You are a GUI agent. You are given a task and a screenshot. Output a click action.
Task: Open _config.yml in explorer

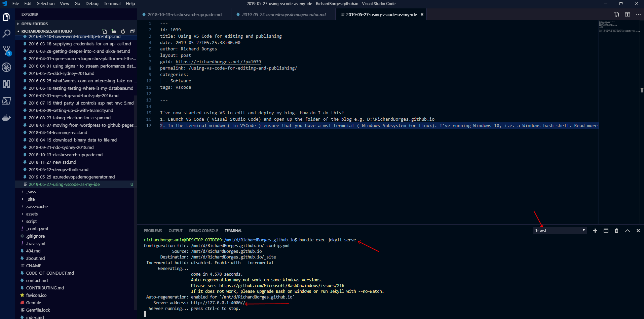37,229
